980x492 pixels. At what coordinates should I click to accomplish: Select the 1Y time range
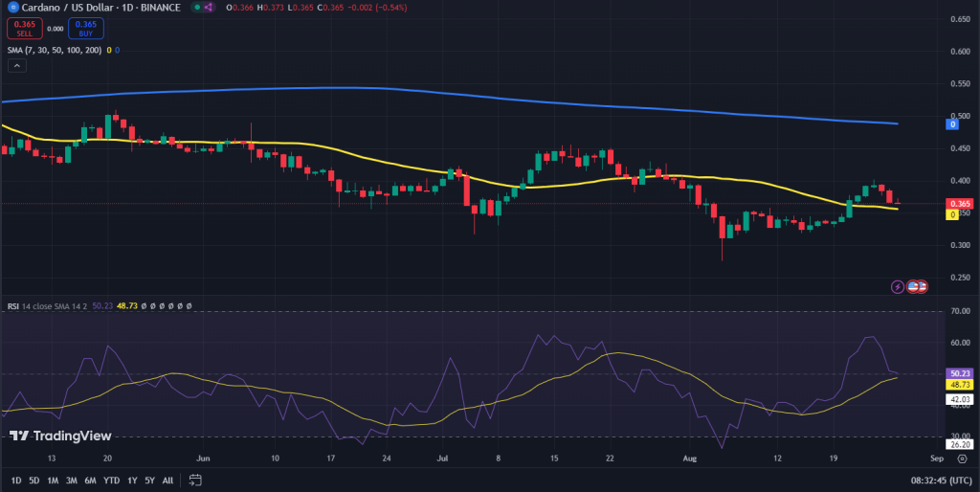132,481
